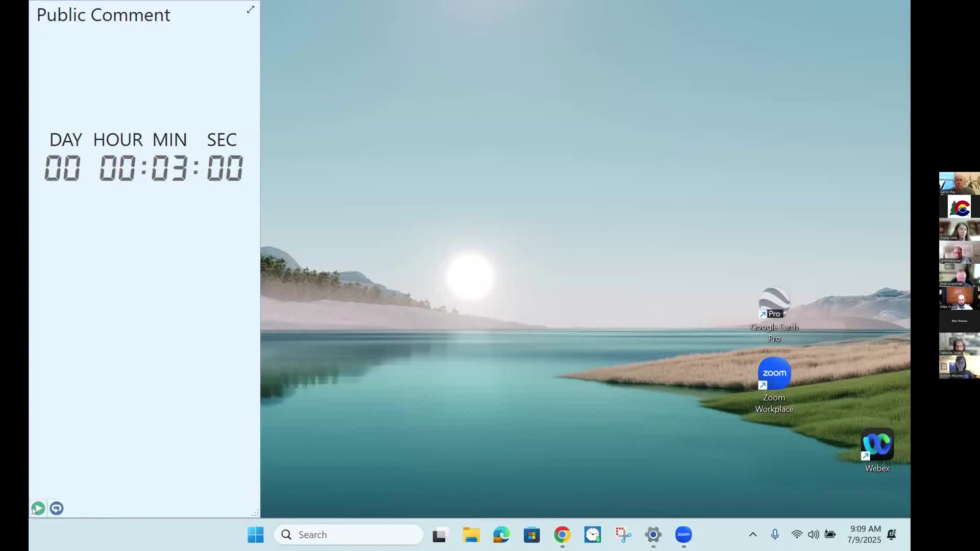Reset the countdown timer
The height and width of the screenshot is (551, 980).
57,508
